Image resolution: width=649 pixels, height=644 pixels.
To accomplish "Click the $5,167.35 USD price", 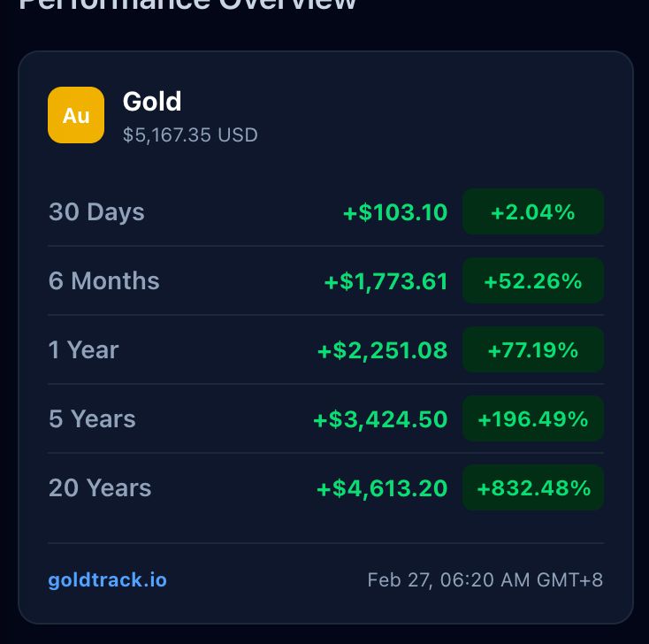I will click(x=190, y=135).
